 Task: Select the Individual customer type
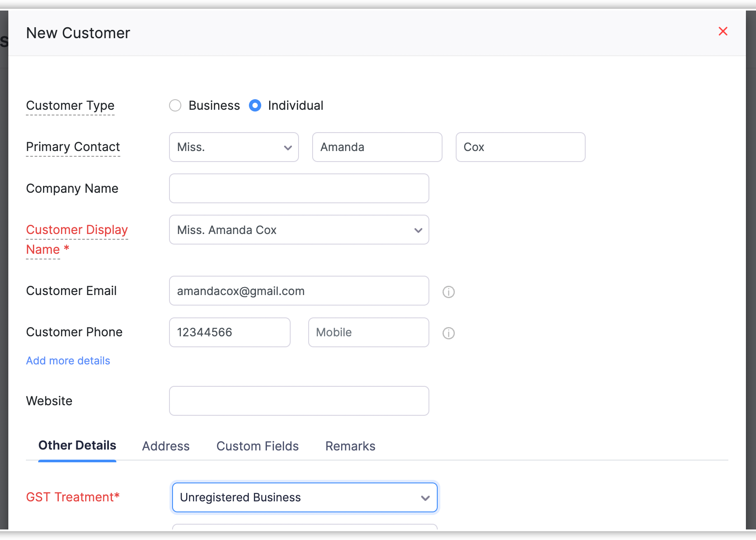[255, 105]
